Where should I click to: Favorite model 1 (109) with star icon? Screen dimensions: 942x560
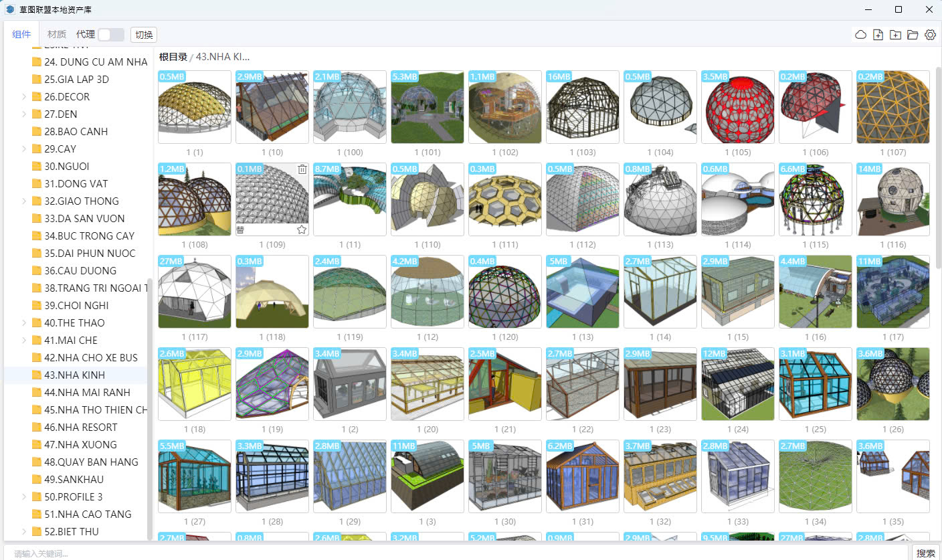[302, 229]
